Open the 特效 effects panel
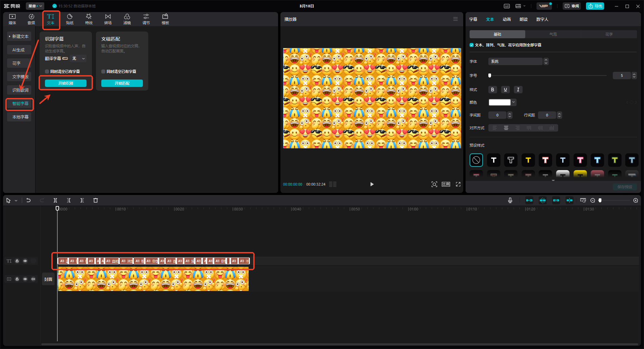644x349 pixels. tap(89, 19)
